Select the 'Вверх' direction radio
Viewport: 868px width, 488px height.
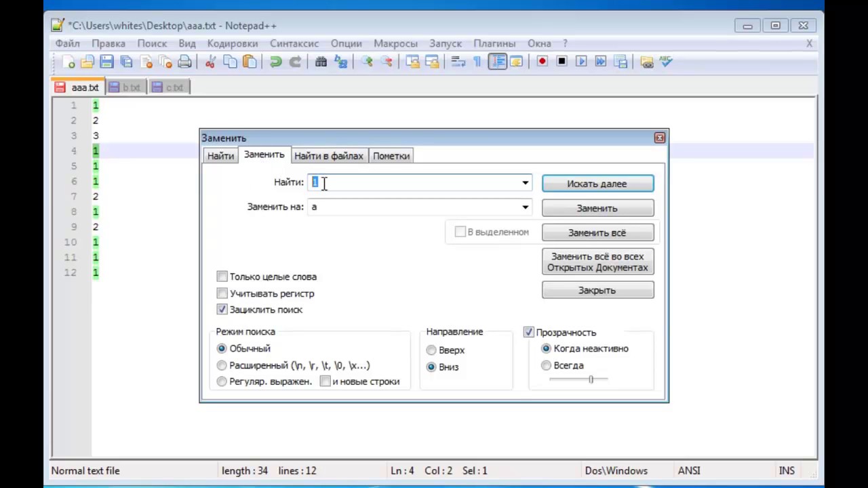coord(431,350)
